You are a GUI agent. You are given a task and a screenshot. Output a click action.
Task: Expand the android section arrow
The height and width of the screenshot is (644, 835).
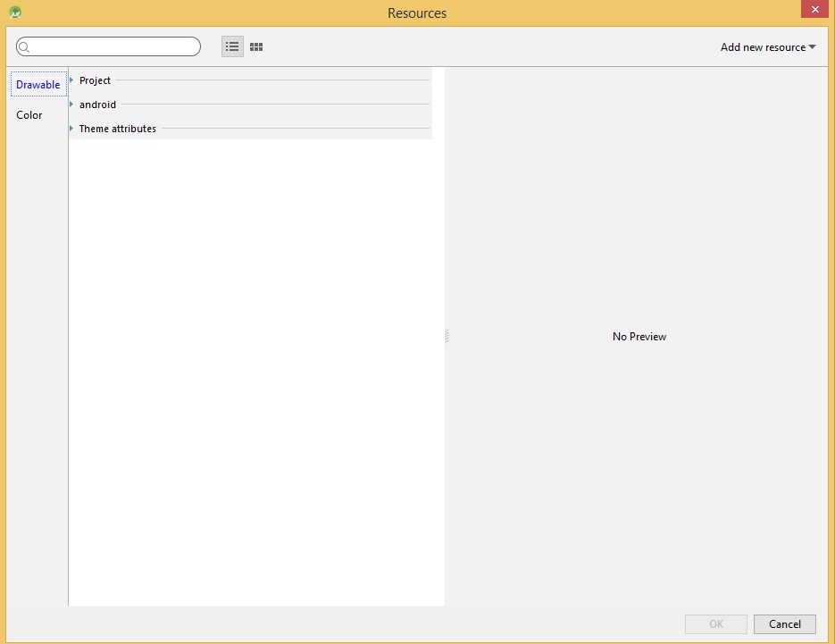pyautogui.click(x=71, y=105)
